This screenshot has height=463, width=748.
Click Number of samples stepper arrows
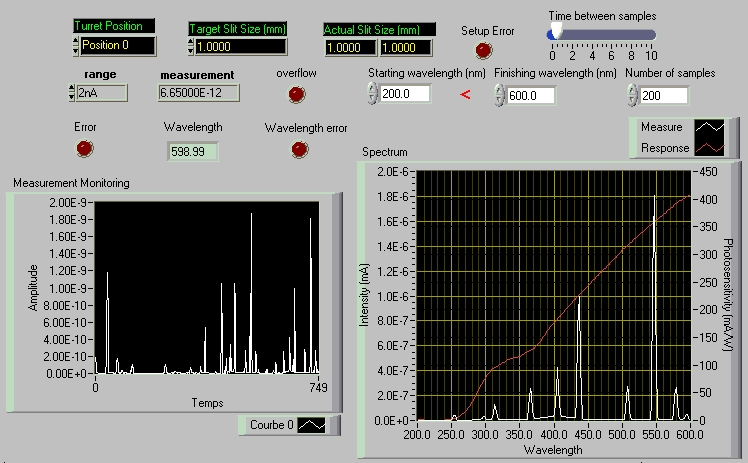(632, 95)
